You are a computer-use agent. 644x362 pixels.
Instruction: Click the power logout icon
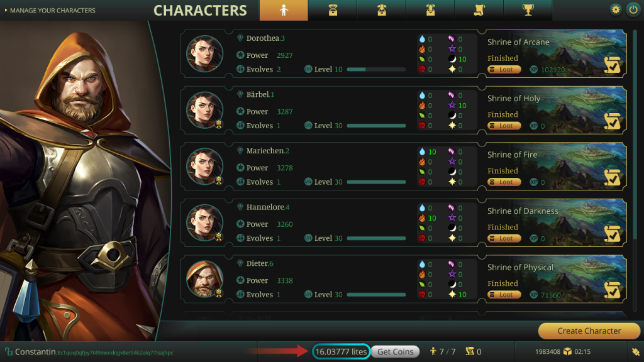click(633, 9)
